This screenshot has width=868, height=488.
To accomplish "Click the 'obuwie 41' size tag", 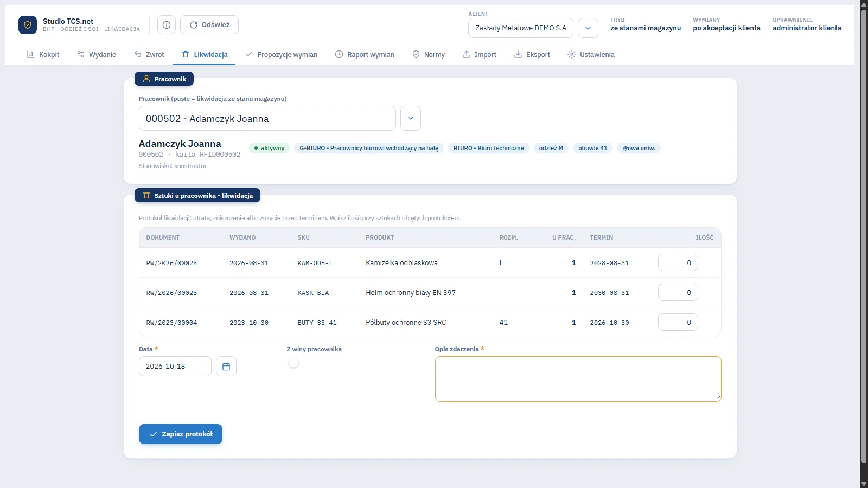I will tap(593, 148).
